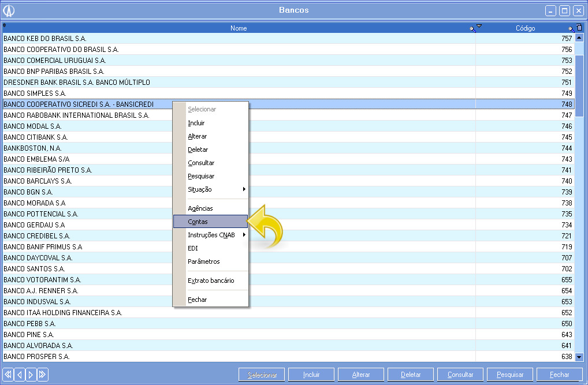Select row BANCO ITAÚ HOLDING FINANCEIRA S.A.
Viewport: 588px width, 385px height.
pos(288,313)
